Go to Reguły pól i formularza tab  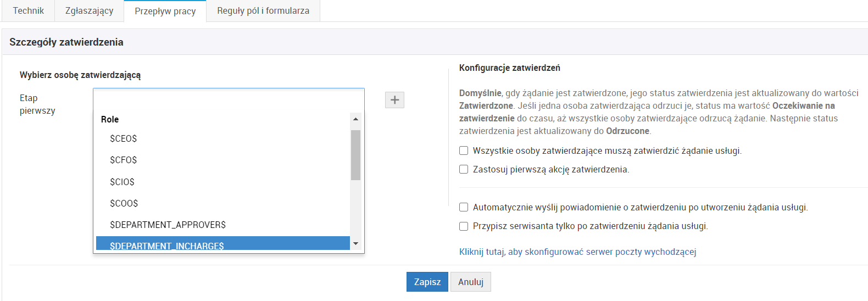tap(263, 11)
